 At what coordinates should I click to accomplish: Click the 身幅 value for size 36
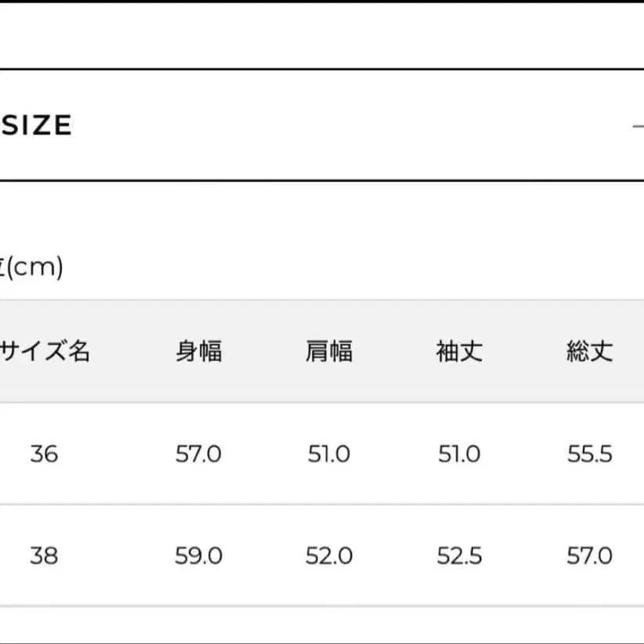coord(198,454)
